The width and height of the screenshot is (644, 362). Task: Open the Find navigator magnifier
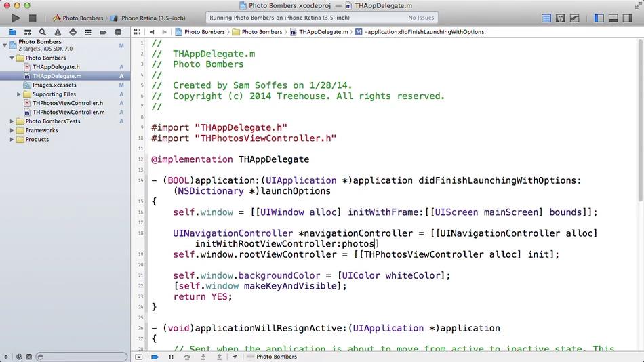pyautogui.click(x=42, y=32)
